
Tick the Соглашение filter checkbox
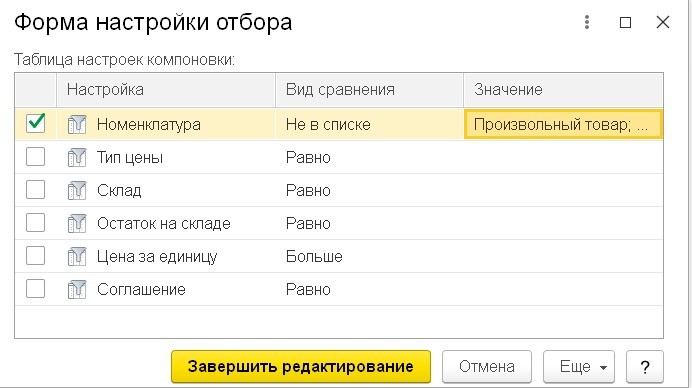(35, 289)
